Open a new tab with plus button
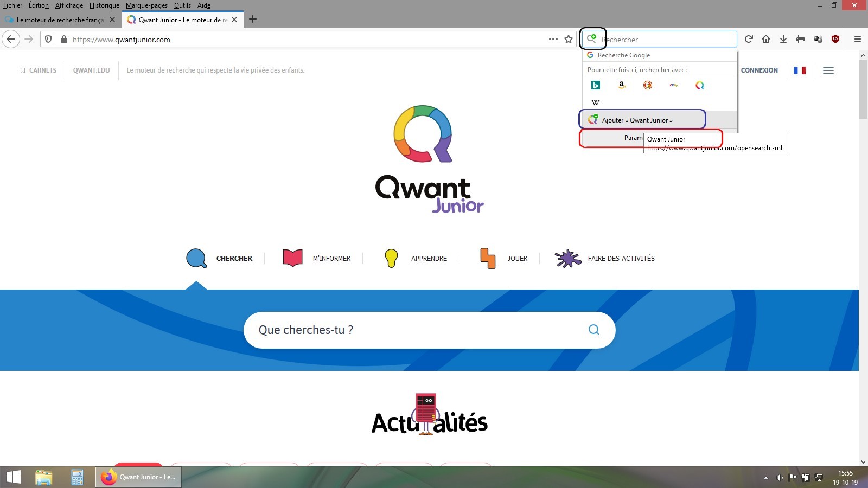This screenshot has width=868, height=488. pos(253,20)
